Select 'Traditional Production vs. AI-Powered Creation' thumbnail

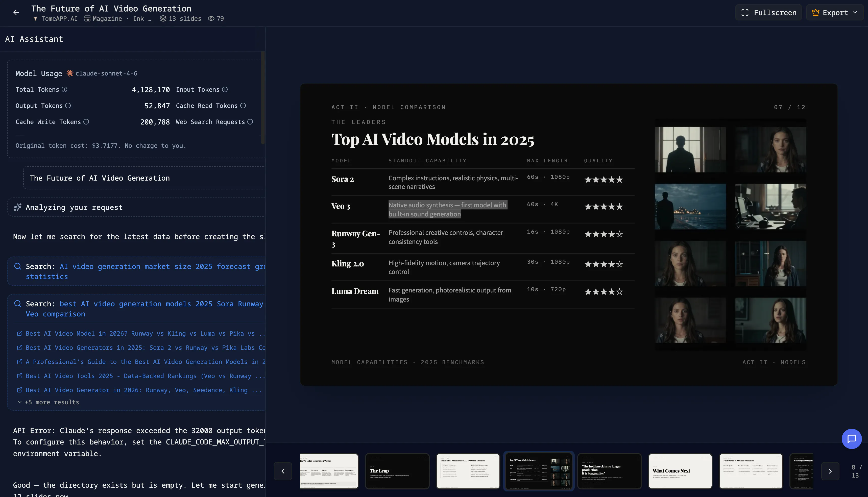point(468,471)
